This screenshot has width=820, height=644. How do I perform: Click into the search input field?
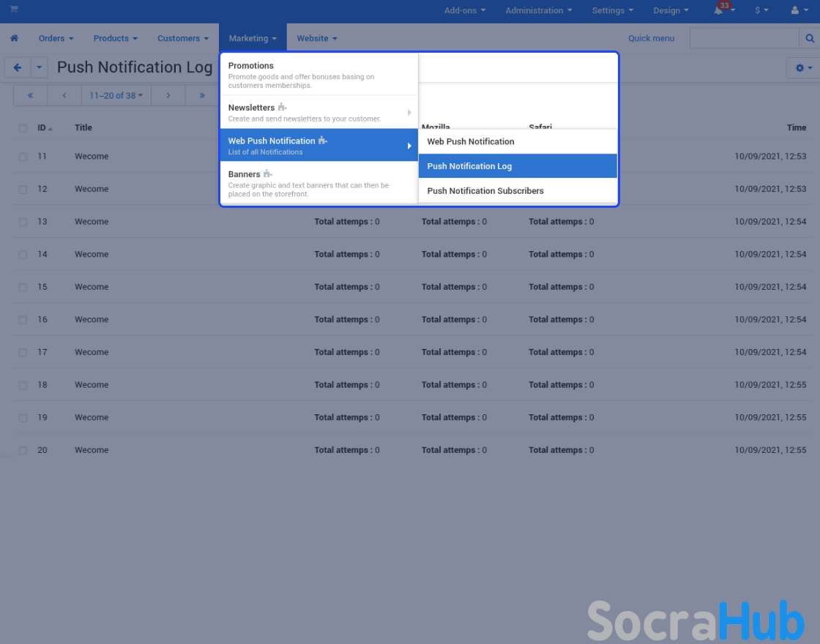pyautogui.click(x=743, y=38)
